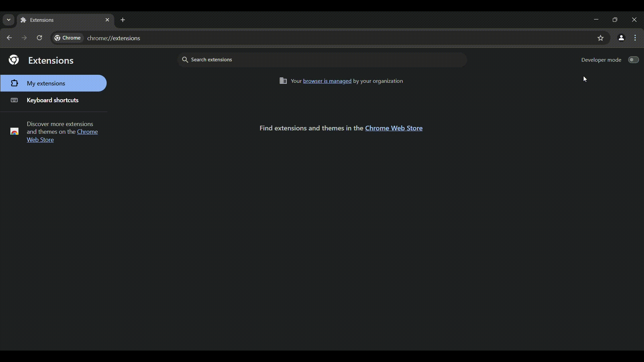Click the Chrome Web Store rainbow icon
Viewport: 644px width, 362px height.
click(14, 131)
